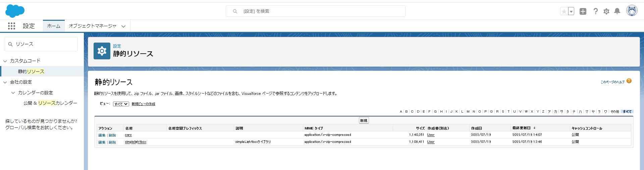This screenshot has width=644, height=170.
Task: Sort by the キャッシュコントロール column header
Action: pyautogui.click(x=587, y=128)
